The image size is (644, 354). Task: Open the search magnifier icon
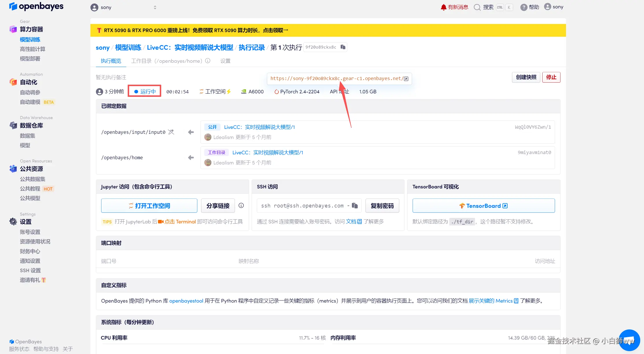tap(477, 7)
